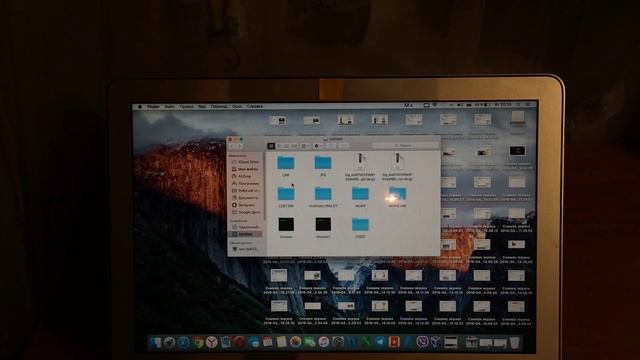Open the Правка menu
The height and width of the screenshot is (360, 640).
tap(187, 107)
